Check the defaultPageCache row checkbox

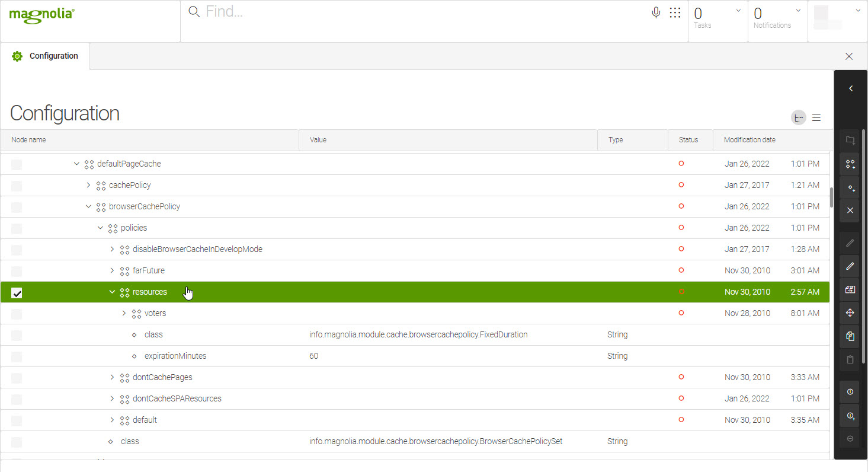coord(17,164)
